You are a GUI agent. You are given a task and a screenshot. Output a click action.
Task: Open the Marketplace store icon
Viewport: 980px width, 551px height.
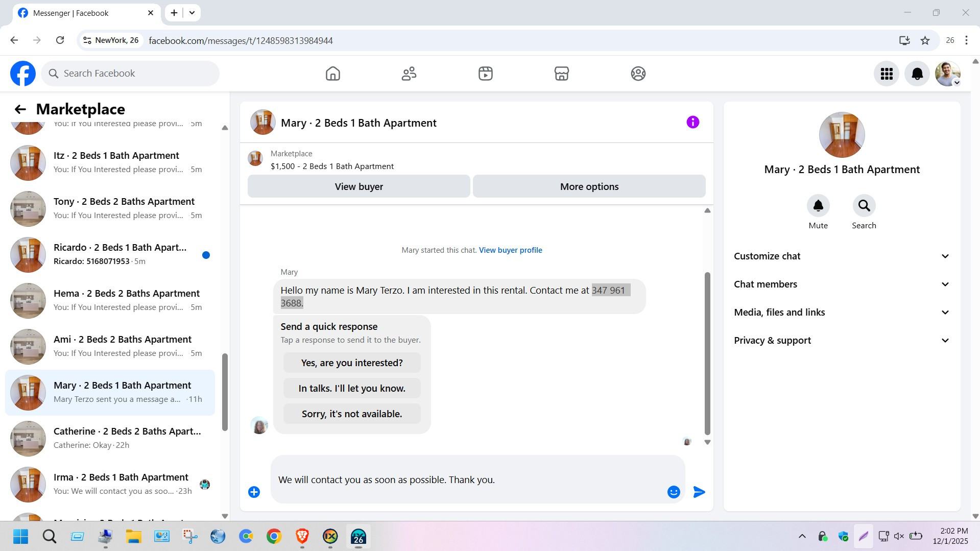click(x=562, y=74)
